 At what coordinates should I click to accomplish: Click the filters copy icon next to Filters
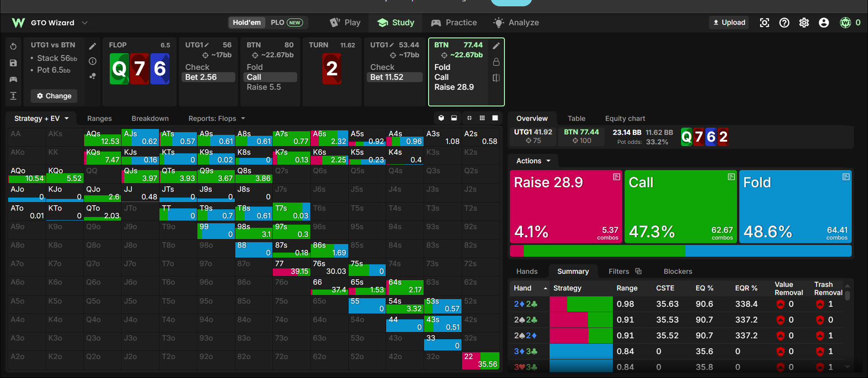(638, 271)
